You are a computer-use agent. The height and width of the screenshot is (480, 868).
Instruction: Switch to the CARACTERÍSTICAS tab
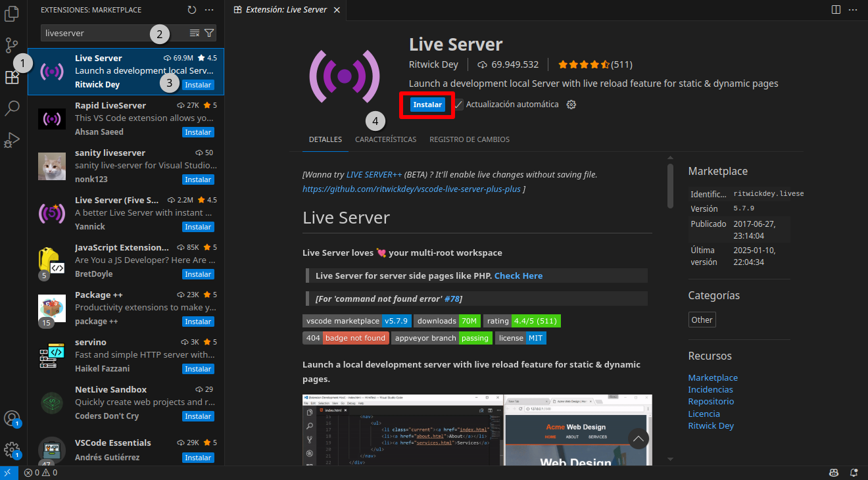click(385, 139)
